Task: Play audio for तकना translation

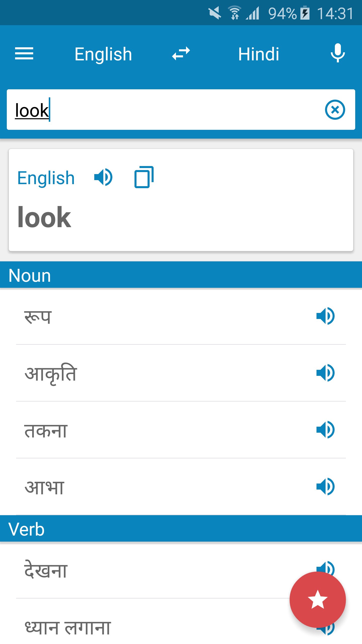Action: pyautogui.click(x=325, y=430)
